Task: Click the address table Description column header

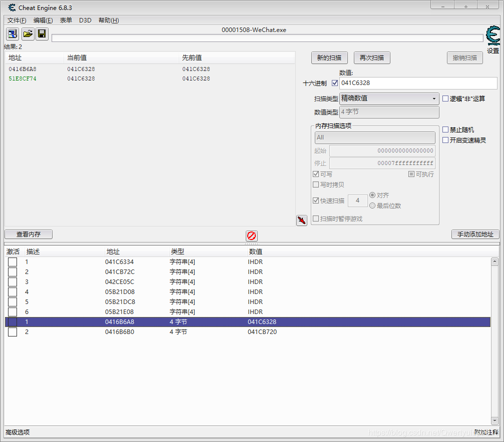Action: pos(65,251)
